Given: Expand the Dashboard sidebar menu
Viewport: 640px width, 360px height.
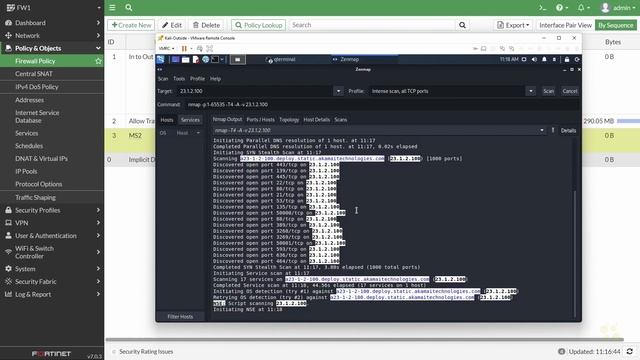Looking at the screenshot, I should tap(52, 23).
